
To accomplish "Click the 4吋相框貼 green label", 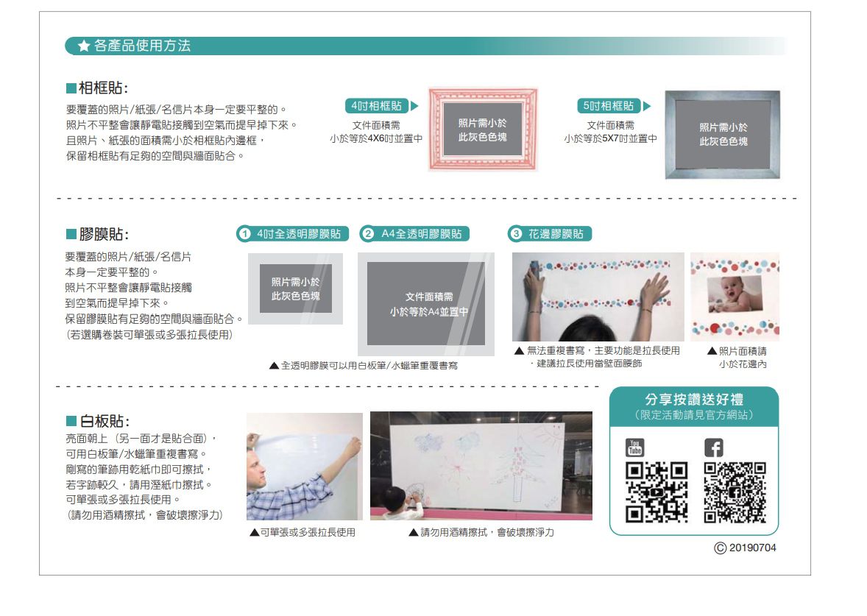I will tap(376, 107).
